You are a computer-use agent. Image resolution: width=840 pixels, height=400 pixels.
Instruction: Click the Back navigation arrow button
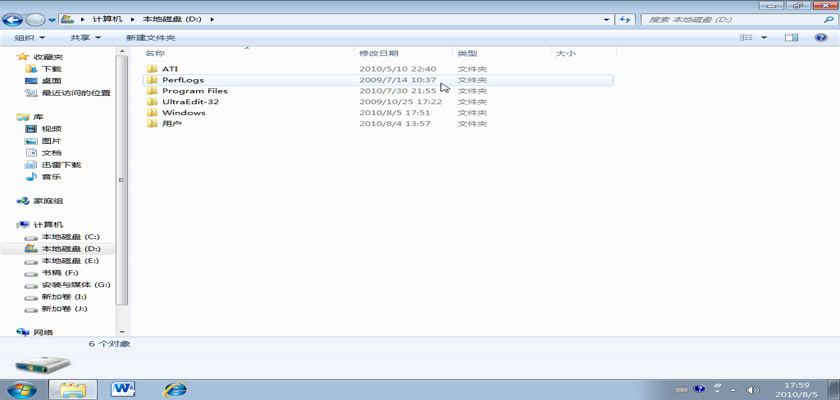click(15, 19)
